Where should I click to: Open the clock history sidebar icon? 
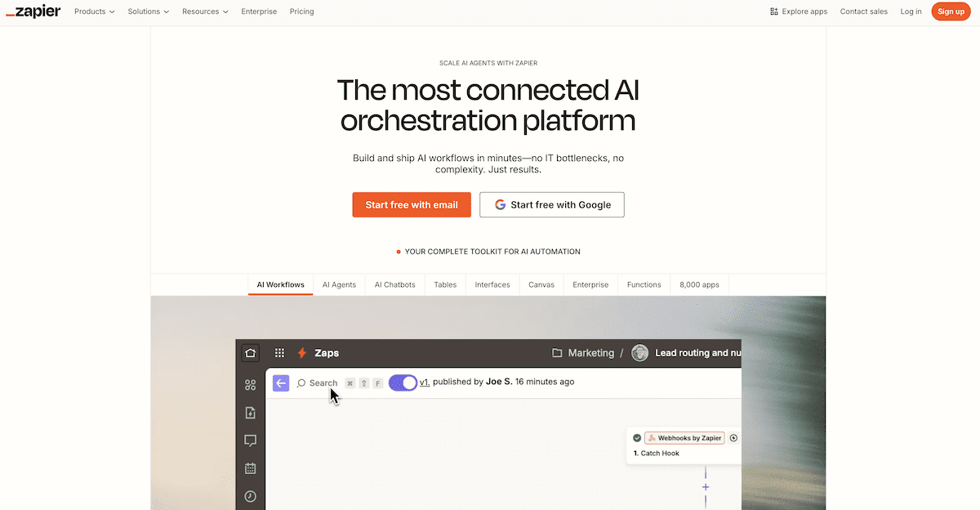pyautogui.click(x=251, y=496)
